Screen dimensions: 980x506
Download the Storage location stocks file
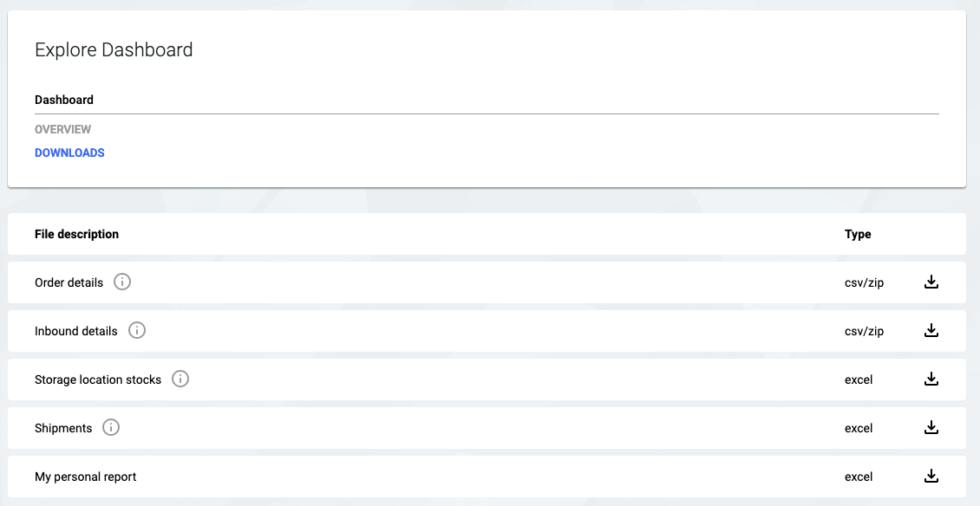[x=931, y=379]
